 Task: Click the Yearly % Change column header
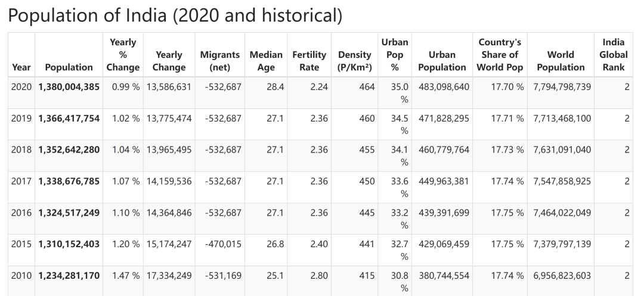(123, 55)
